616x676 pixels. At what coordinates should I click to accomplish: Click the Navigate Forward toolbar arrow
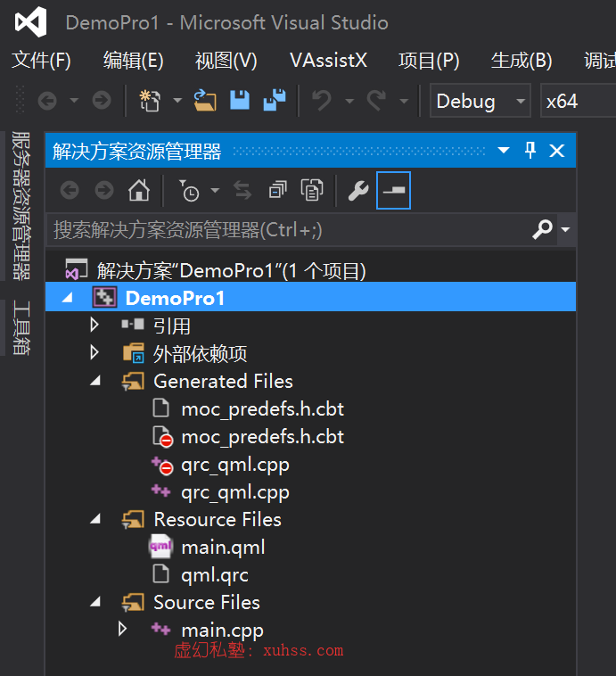(102, 102)
